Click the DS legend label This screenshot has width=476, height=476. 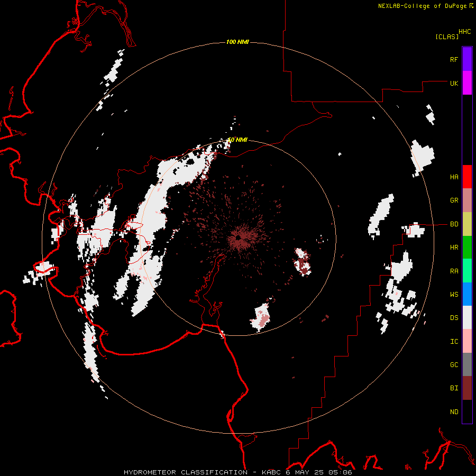click(454, 318)
